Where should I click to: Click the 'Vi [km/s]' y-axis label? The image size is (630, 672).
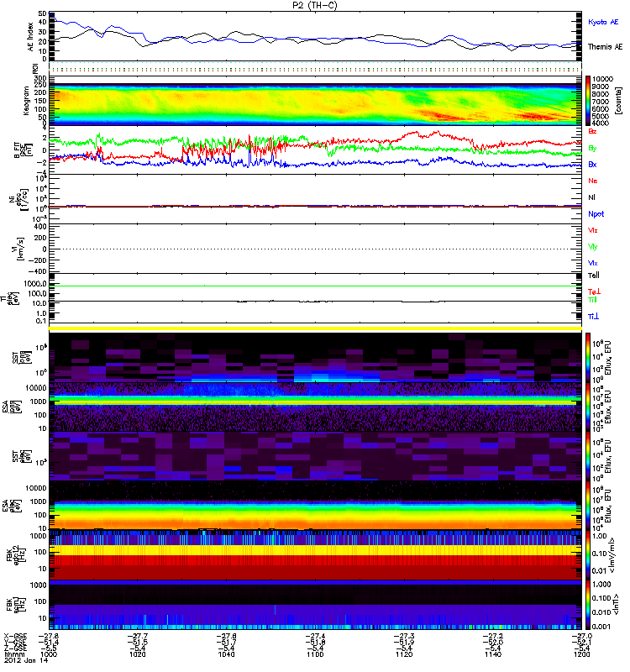(x=17, y=249)
